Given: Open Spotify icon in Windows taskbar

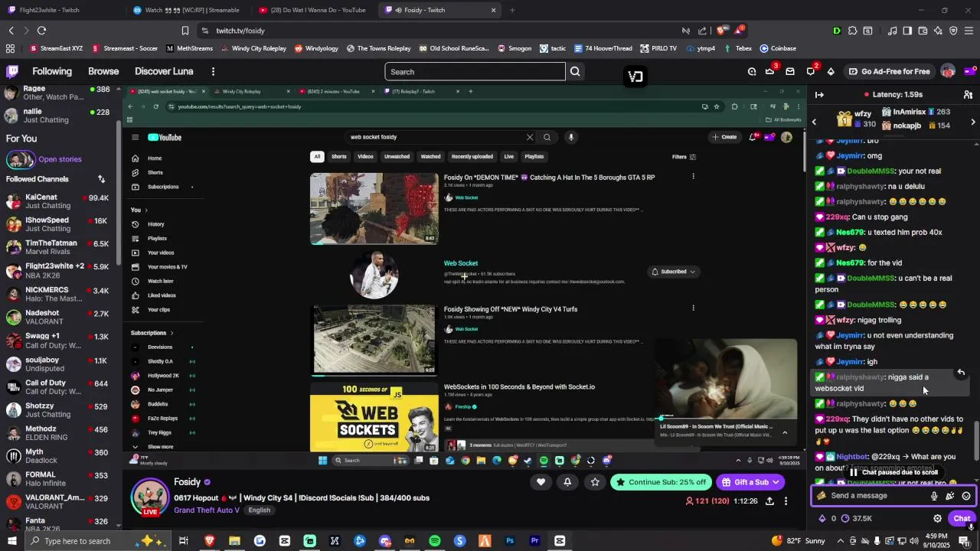Looking at the screenshot, I should tap(435, 541).
